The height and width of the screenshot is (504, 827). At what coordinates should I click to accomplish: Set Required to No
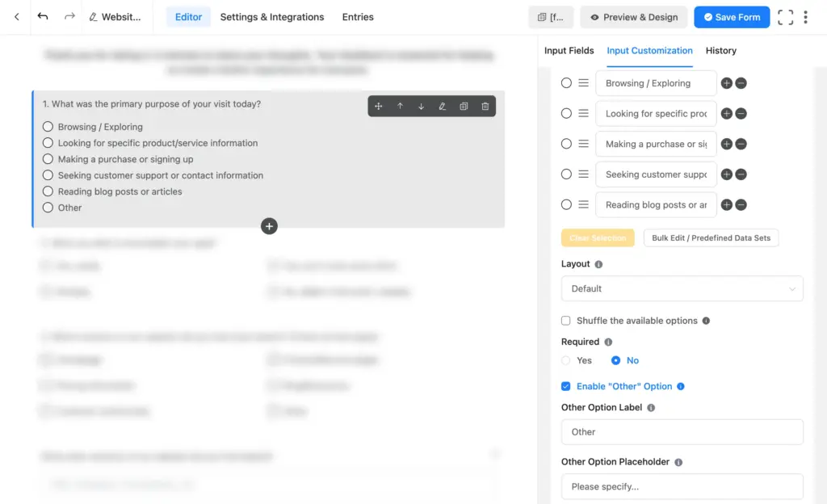pyautogui.click(x=615, y=360)
